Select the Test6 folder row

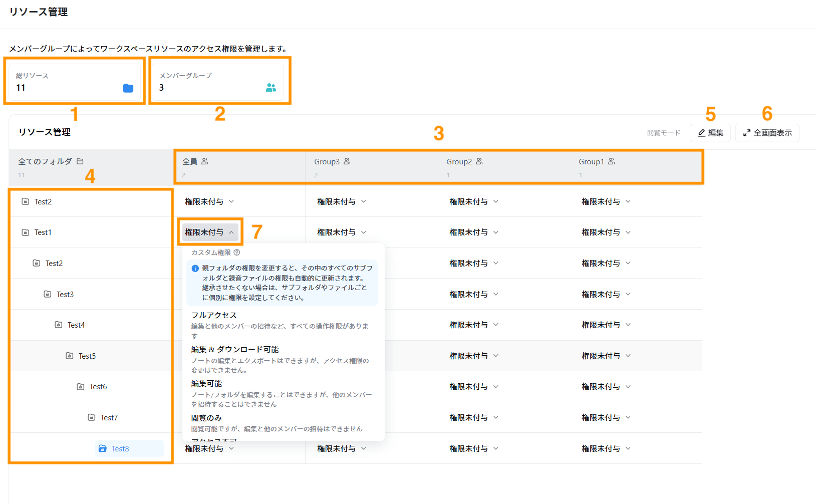coord(91,387)
